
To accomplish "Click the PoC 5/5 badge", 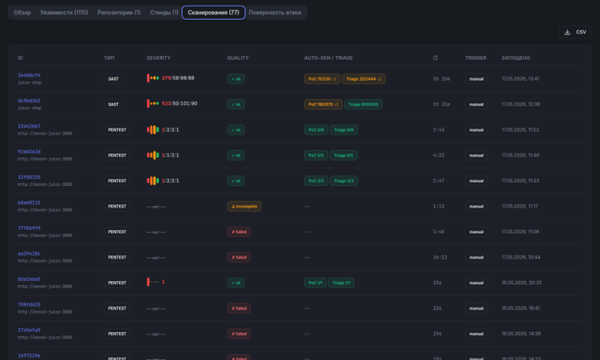I will 316,155.
